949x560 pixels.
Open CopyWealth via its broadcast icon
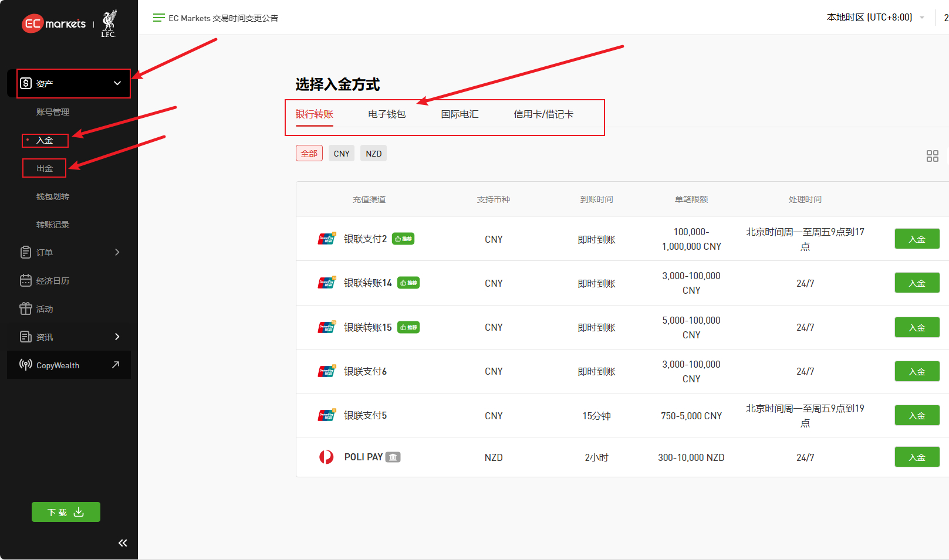[x=25, y=365]
